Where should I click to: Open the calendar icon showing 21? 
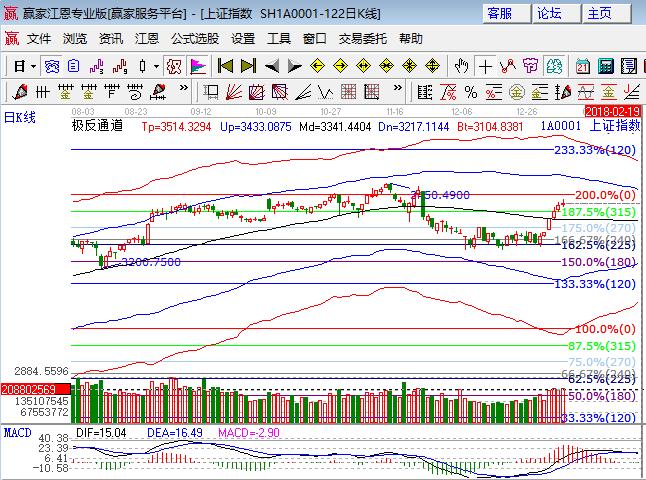tap(583, 66)
